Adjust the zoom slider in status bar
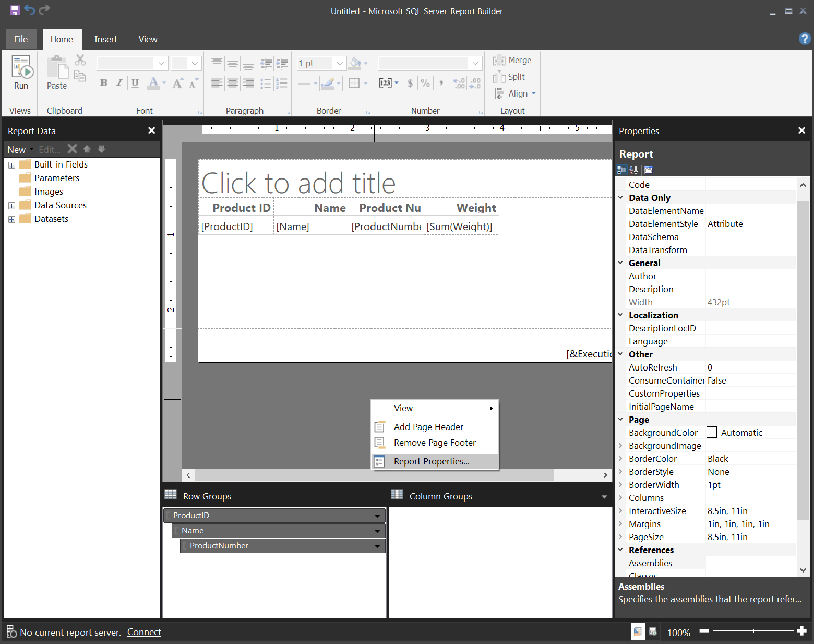 click(x=753, y=631)
